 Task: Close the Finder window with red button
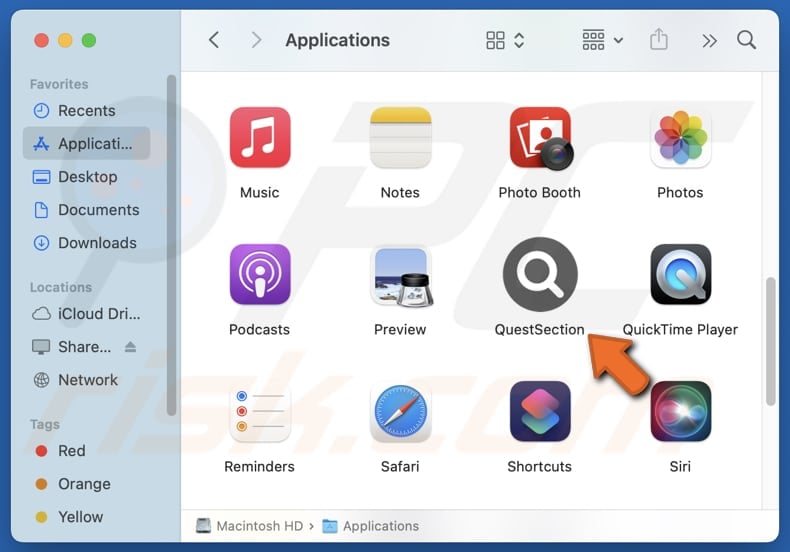41,40
